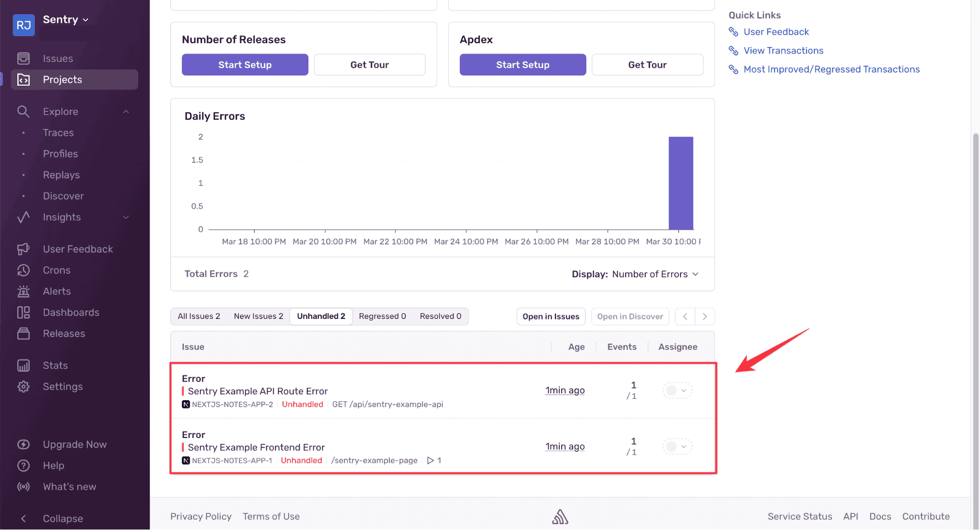The image size is (980, 530).
Task: Open Alerts siren icon in sidebar
Action: click(x=24, y=291)
